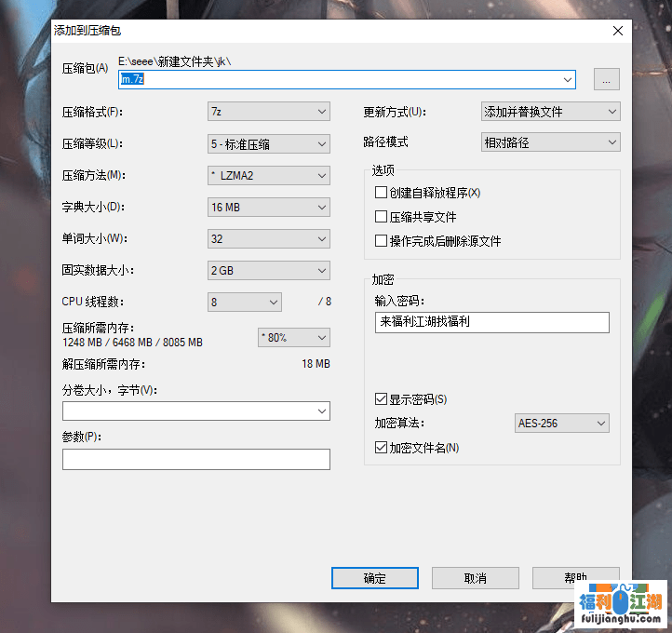Select CPU 线程数 dropdown
The width and height of the screenshot is (672, 633).
click(x=244, y=302)
